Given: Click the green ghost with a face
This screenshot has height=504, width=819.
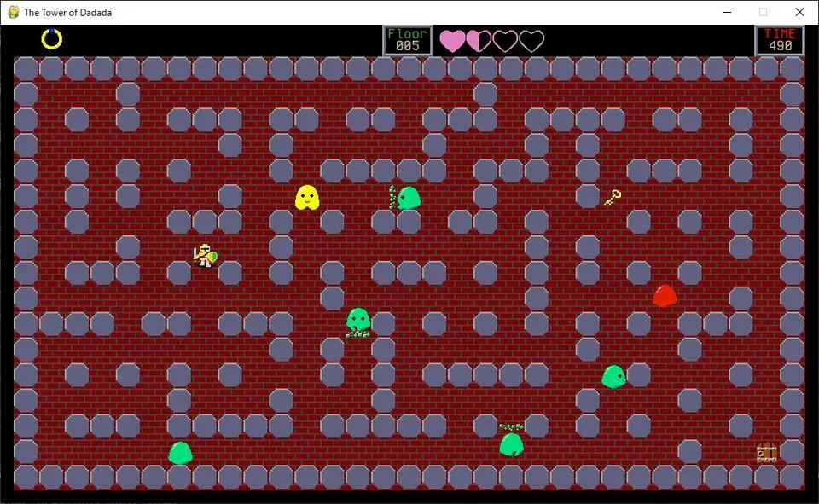Looking at the screenshot, I should (x=358, y=320).
